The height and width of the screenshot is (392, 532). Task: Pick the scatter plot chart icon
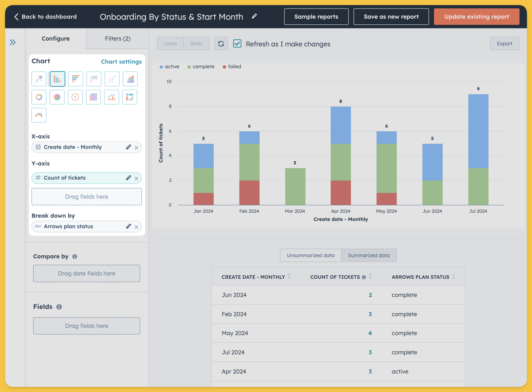tap(112, 79)
